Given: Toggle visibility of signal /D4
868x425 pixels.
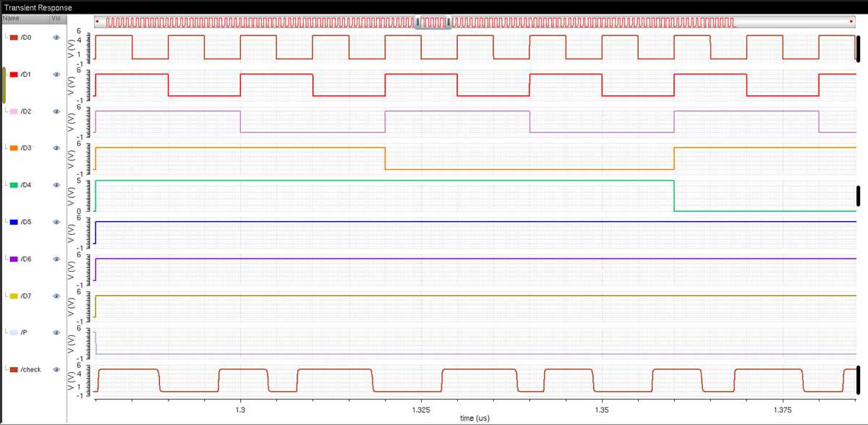Looking at the screenshot, I should coord(56,185).
